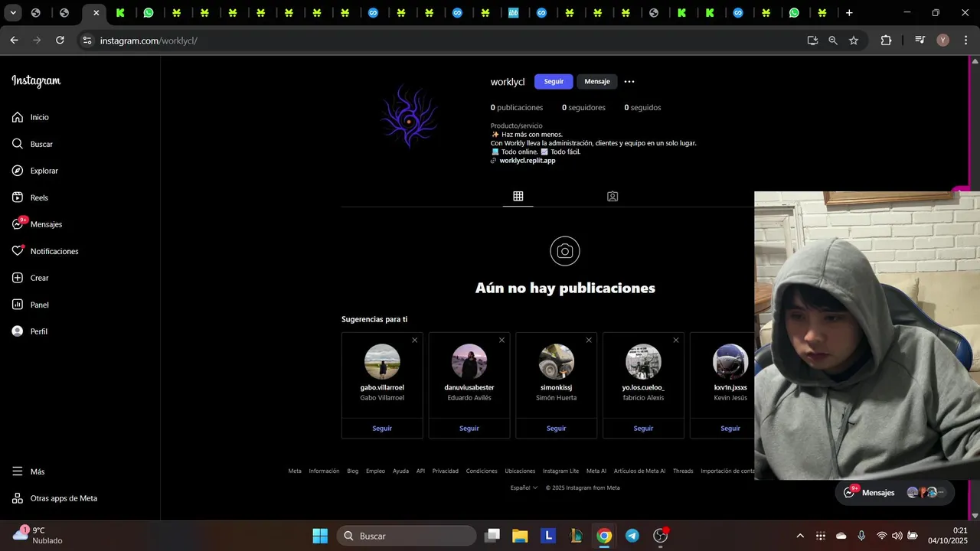Screen dimensions: 980x551
Task: Open the Chrome zoom magnifier icon
Action: pos(833,41)
